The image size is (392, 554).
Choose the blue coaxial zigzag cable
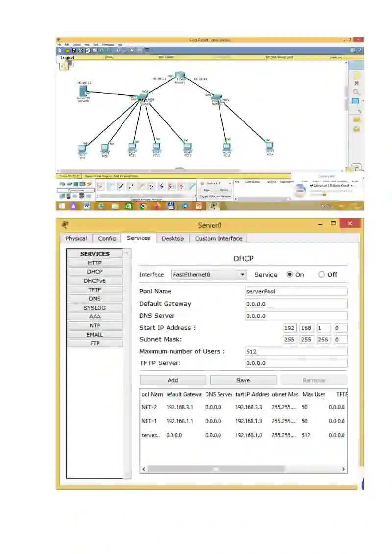(x=162, y=186)
